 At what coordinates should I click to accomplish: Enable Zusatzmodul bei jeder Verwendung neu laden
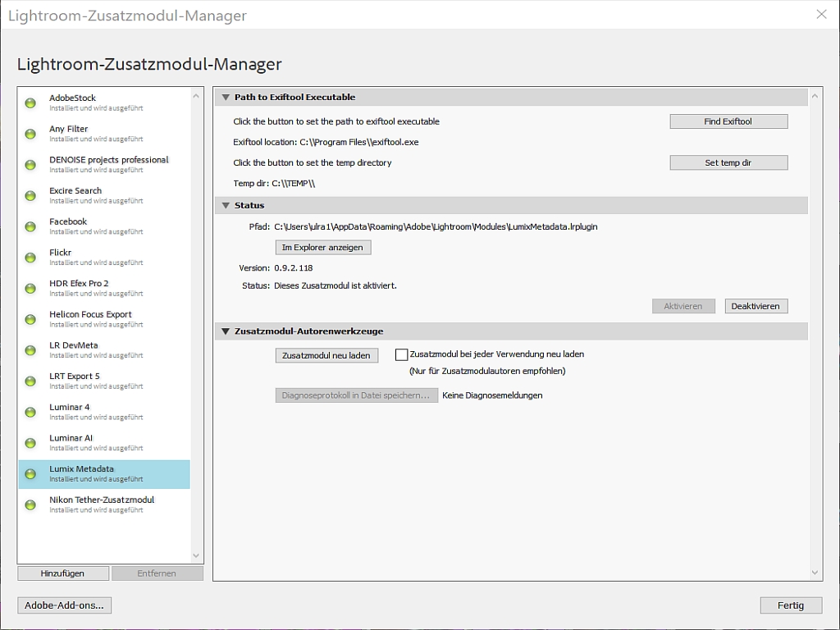tap(401, 354)
